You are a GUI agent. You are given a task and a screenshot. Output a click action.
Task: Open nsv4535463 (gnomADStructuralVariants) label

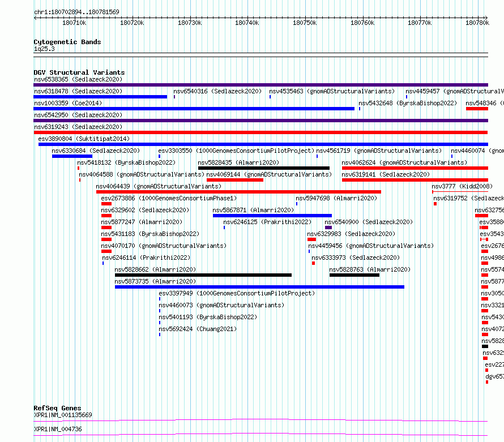tap(332, 91)
